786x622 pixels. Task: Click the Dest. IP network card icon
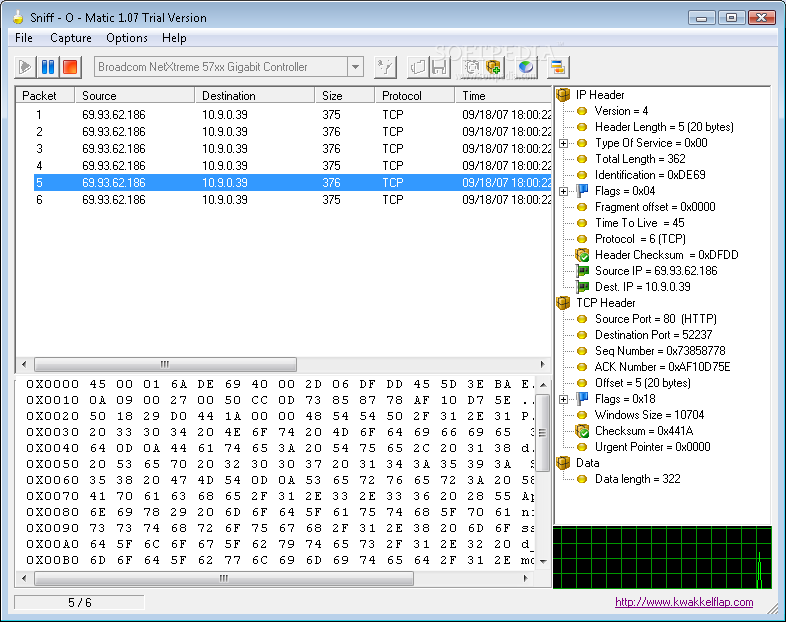582,287
